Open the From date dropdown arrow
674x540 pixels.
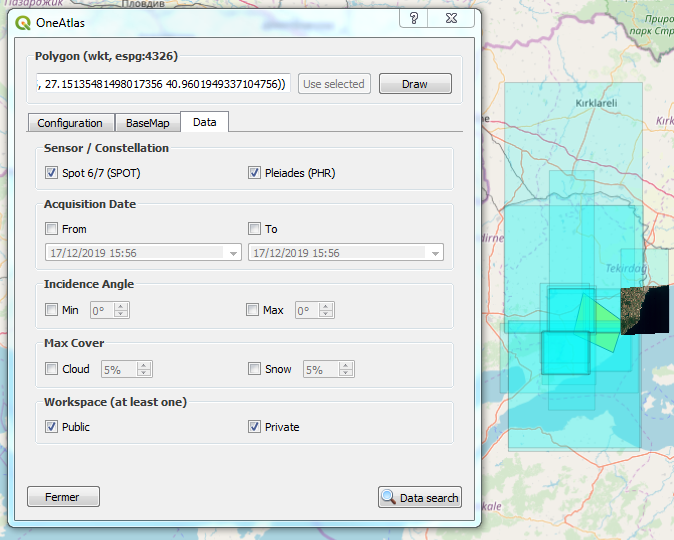pos(233,253)
